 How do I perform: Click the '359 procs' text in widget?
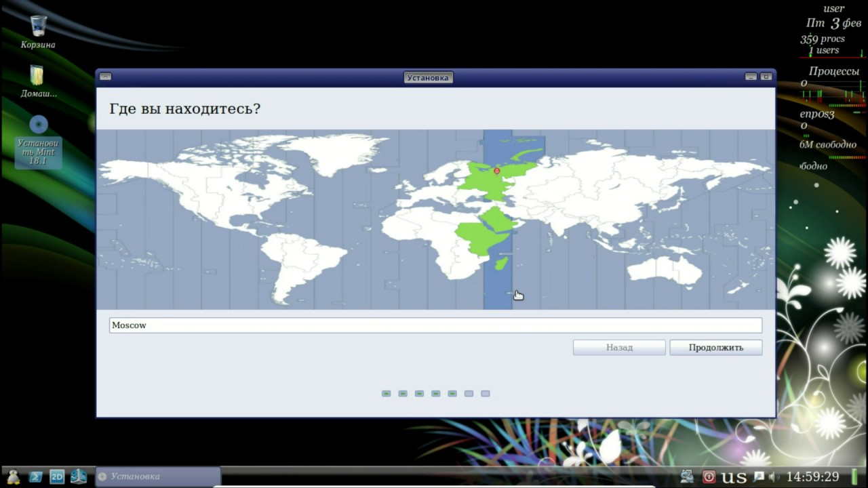[822, 39]
